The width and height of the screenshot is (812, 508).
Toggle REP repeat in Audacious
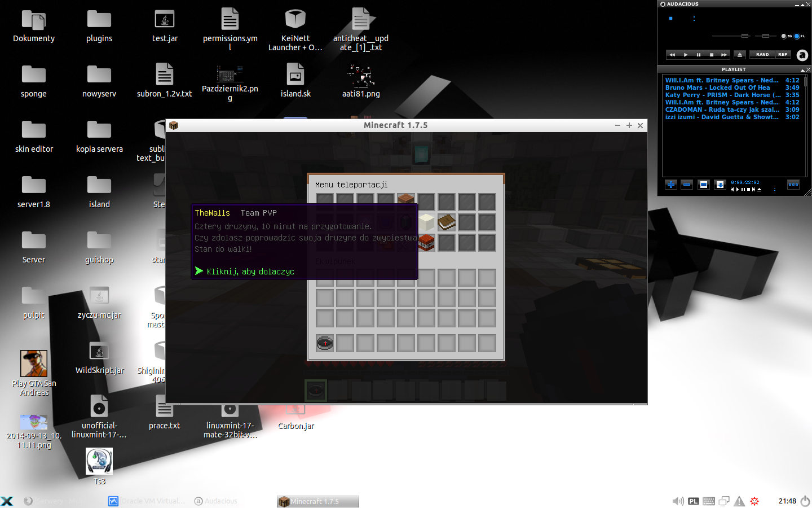point(783,55)
